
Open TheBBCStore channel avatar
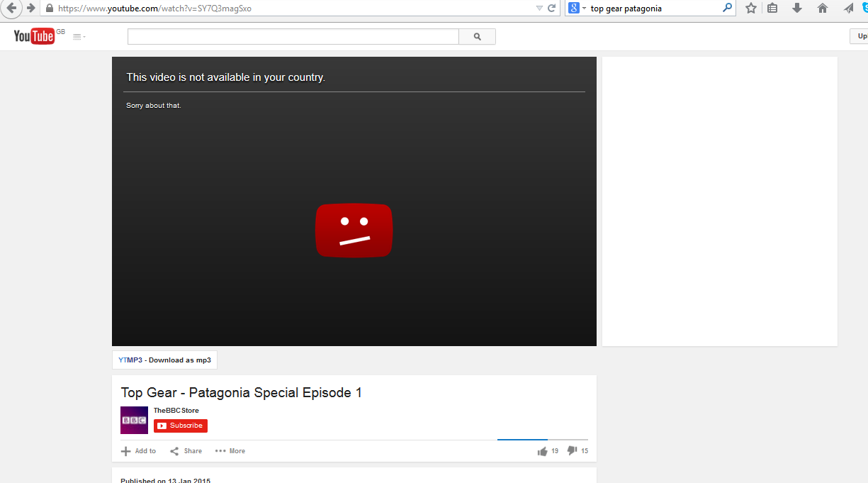(135, 420)
